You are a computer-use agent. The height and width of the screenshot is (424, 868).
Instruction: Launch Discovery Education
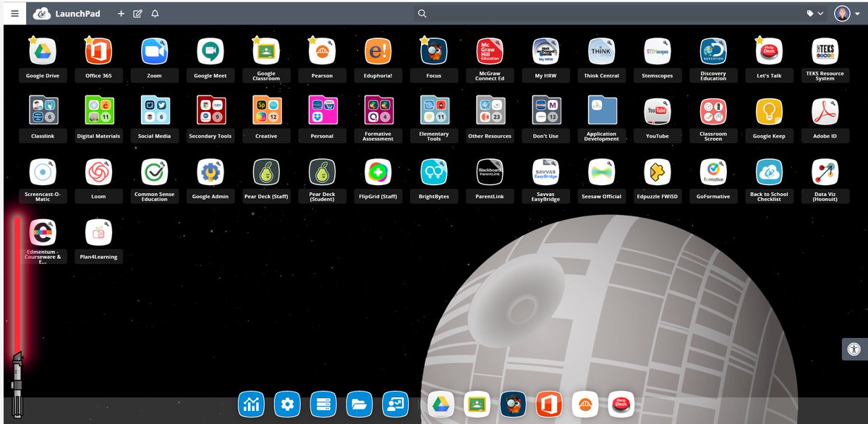point(713,51)
